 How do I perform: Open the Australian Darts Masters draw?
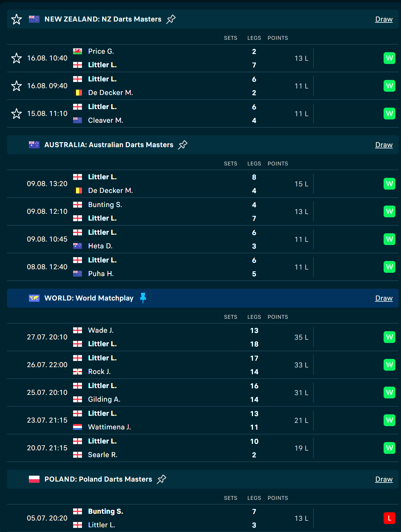(x=384, y=145)
